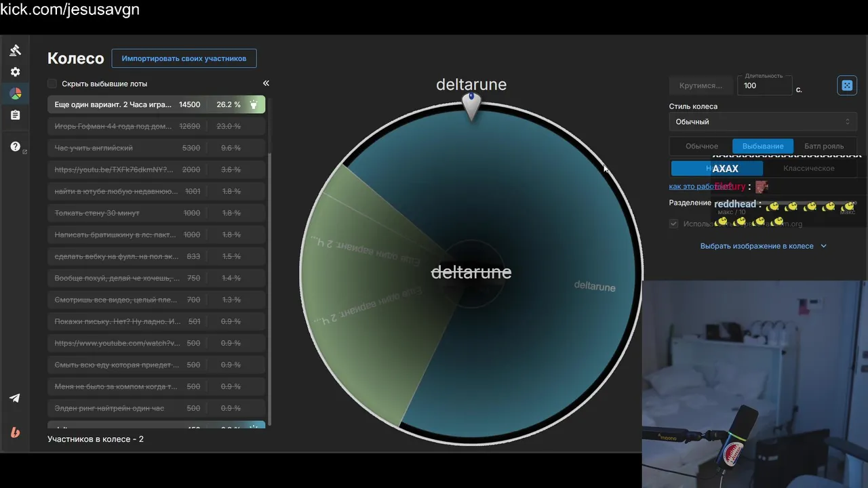Viewport: 868px width, 488px height.
Task: Toggle the random.org usage checkbox
Action: (673, 224)
